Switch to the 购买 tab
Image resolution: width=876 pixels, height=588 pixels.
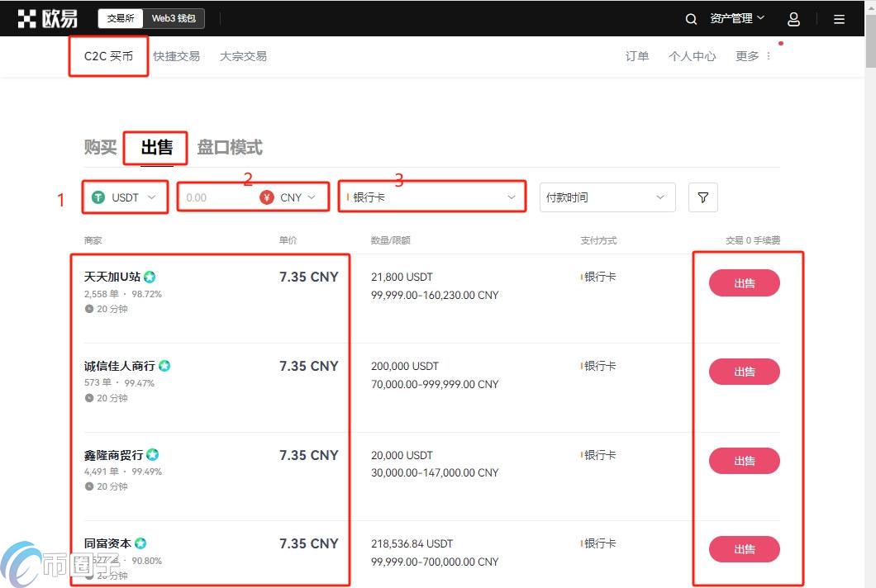pyautogui.click(x=100, y=147)
